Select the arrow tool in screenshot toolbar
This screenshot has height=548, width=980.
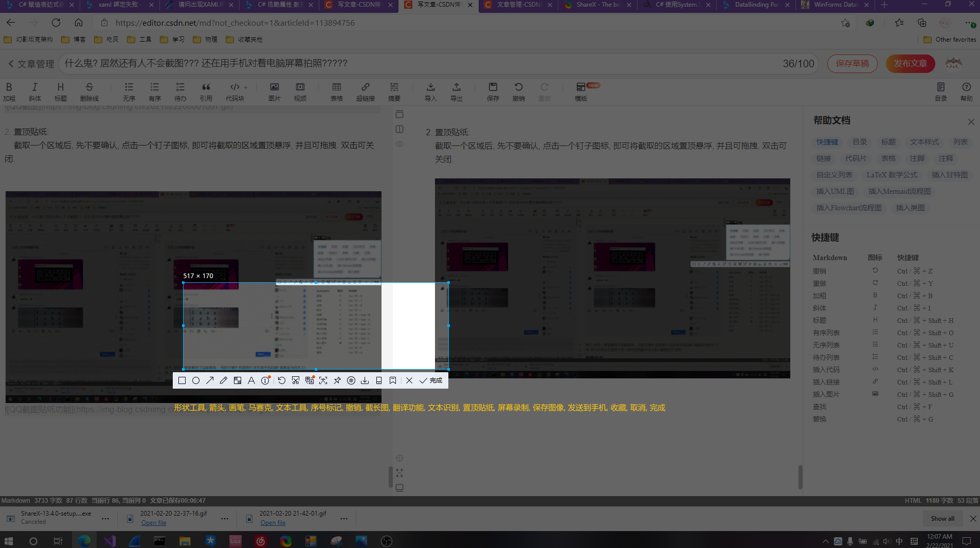210,380
